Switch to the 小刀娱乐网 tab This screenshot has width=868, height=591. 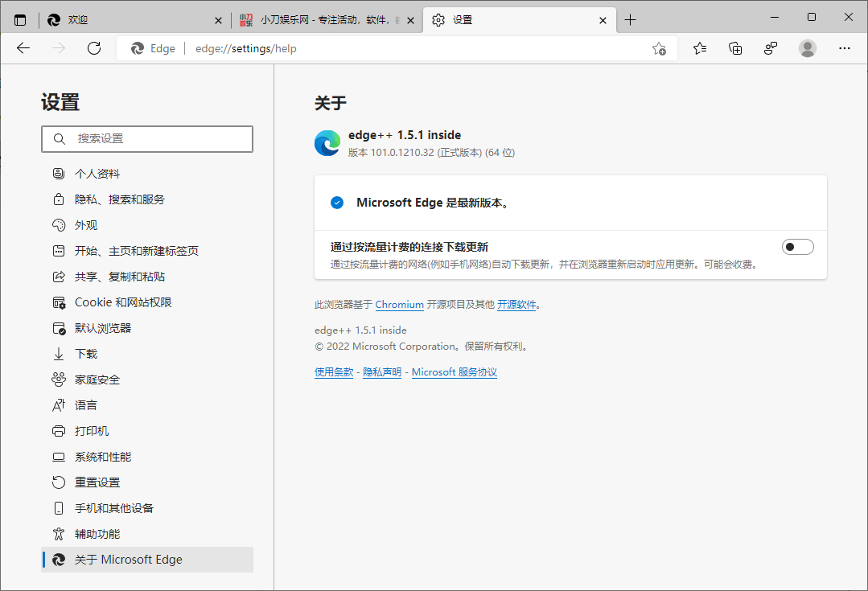click(x=322, y=19)
